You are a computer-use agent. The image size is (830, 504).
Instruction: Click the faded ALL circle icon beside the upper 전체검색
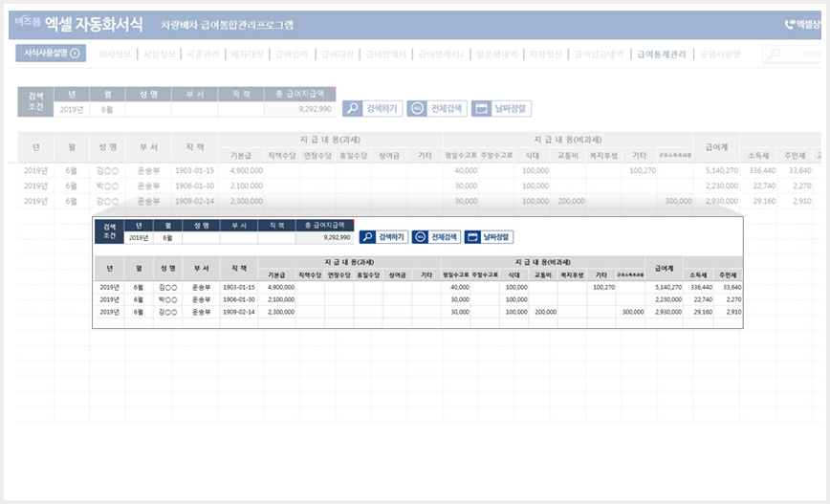pyautogui.click(x=417, y=108)
